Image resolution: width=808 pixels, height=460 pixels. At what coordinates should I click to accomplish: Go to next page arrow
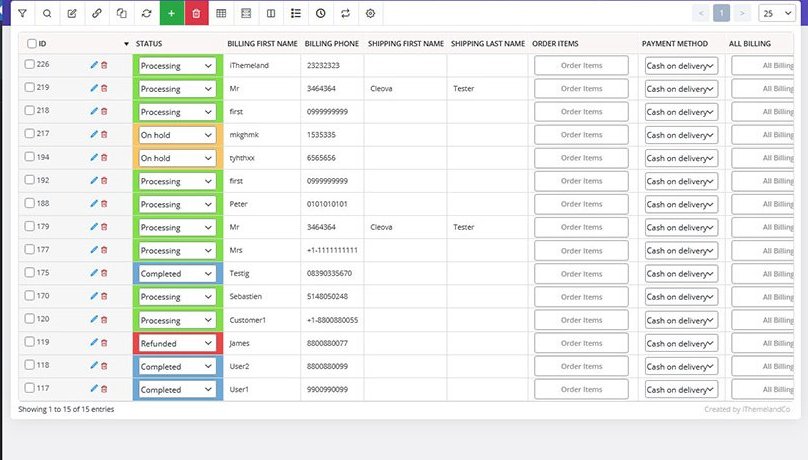click(742, 13)
